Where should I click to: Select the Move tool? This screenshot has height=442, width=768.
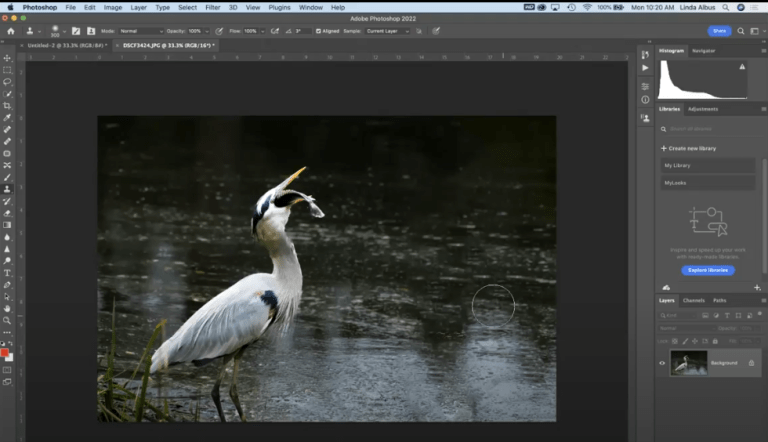[x=7, y=58]
